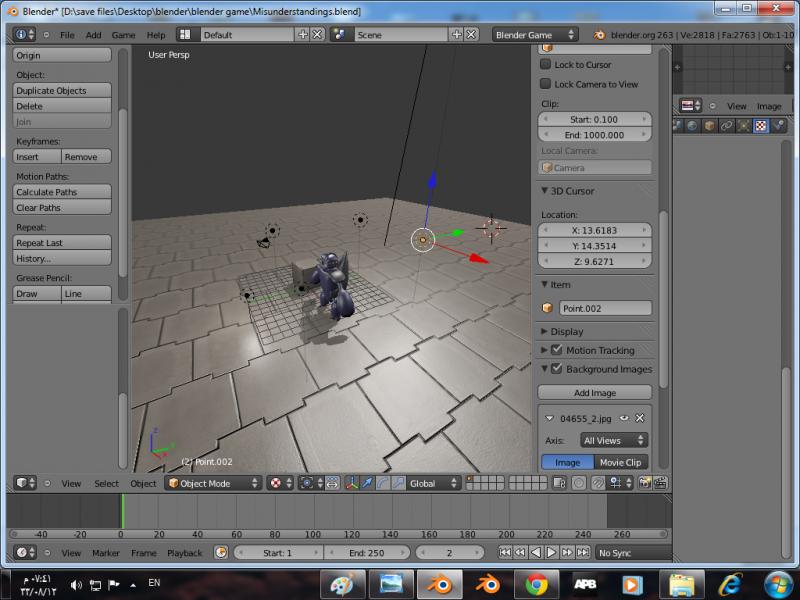Open the Select menu in 3D view
800x600 pixels.
[x=106, y=483]
